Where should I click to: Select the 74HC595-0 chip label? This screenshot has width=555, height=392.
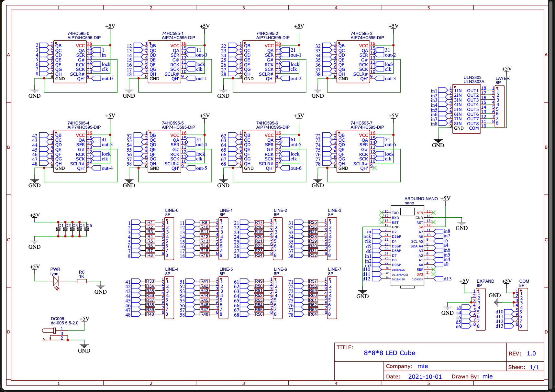pyautogui.click(x=78, y=33)
